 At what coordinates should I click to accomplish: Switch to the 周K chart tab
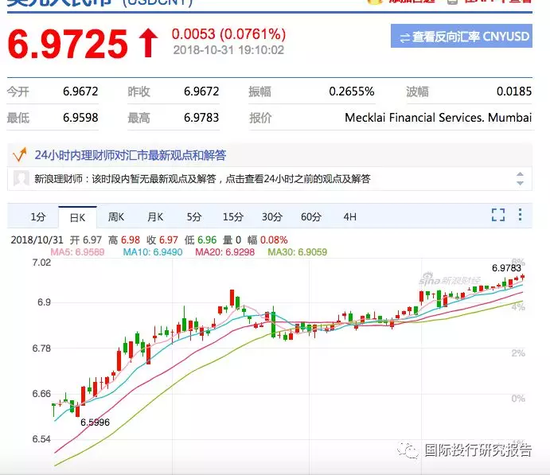[x=116, y=217]
